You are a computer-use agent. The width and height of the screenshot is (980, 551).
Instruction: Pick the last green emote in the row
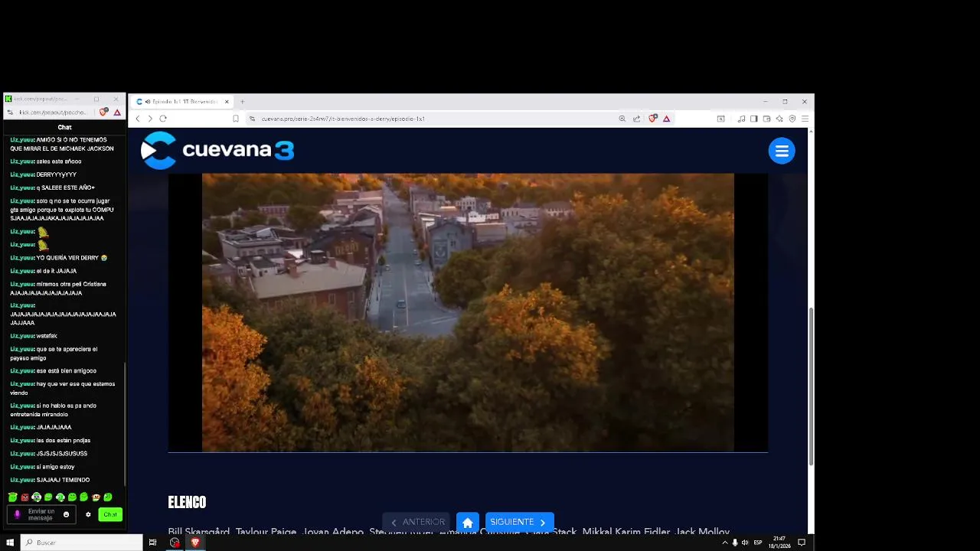tap(108, 497)
